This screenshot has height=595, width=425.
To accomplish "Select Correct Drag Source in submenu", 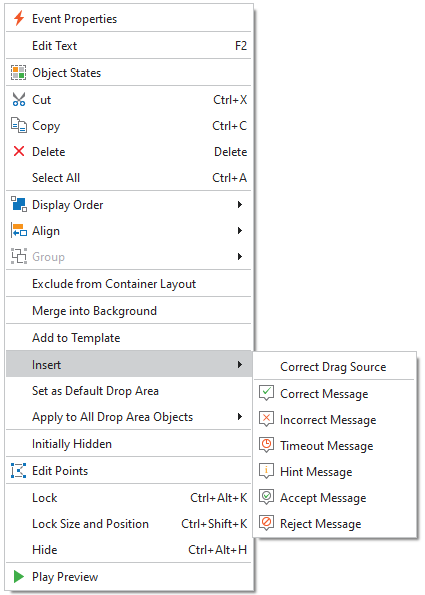I will click(334, 367).
